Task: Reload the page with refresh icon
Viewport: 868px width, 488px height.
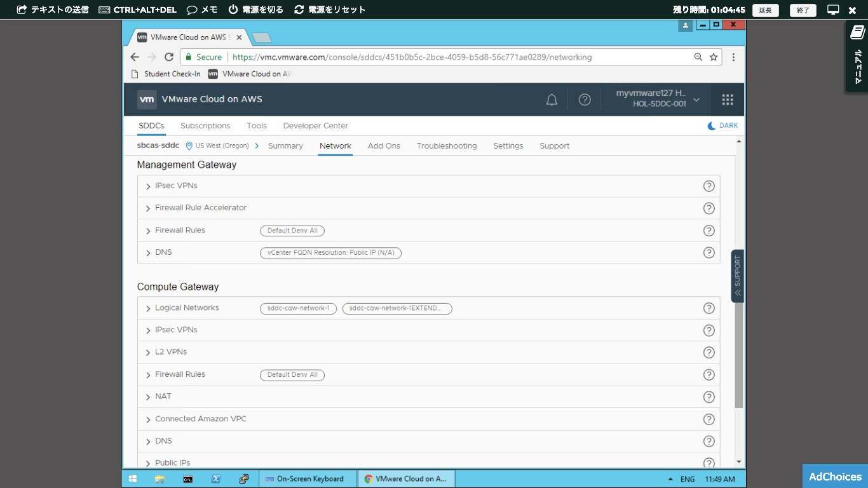Action: tap(169, 57)
